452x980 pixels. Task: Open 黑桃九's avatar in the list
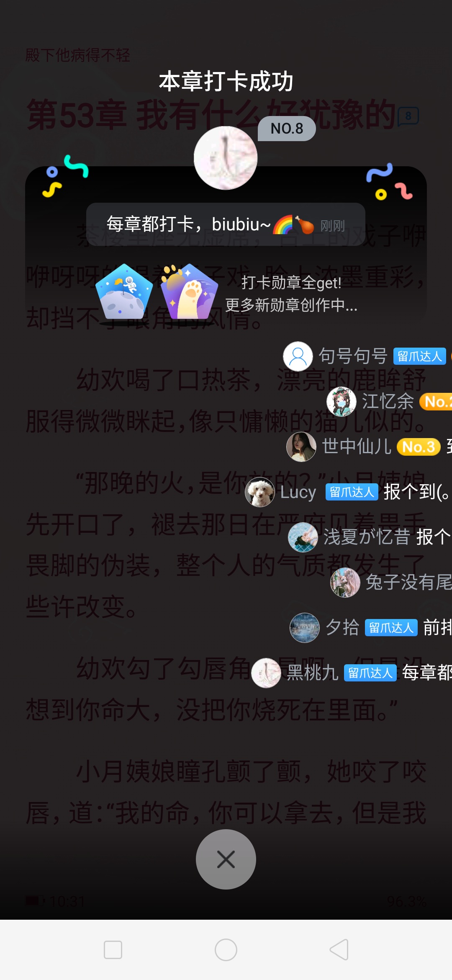coord(266,673)
